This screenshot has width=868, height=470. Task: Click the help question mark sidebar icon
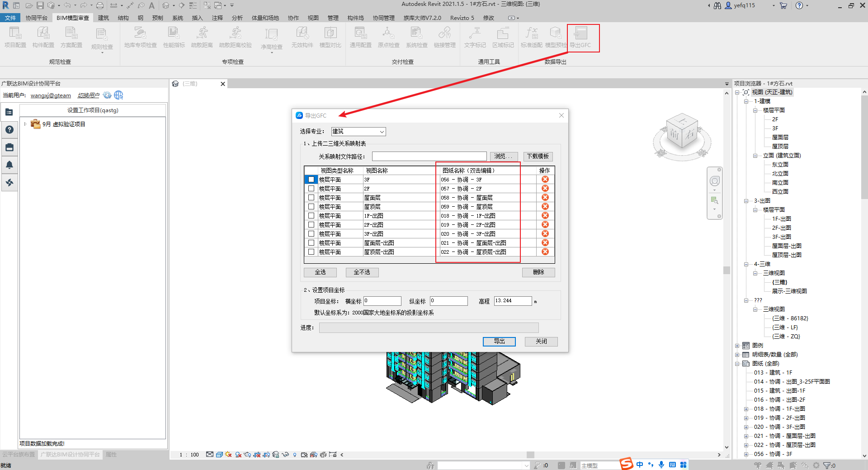coord(9,130)
